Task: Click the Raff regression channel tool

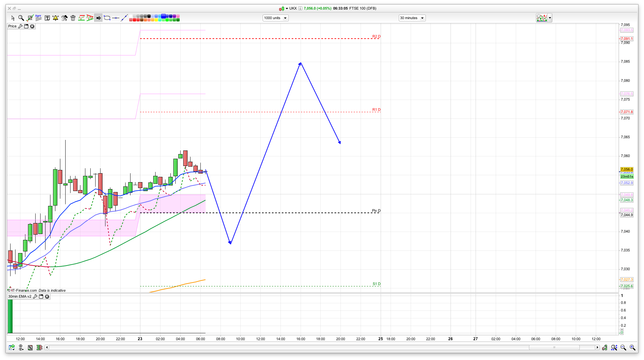Action: click(38, 18)
